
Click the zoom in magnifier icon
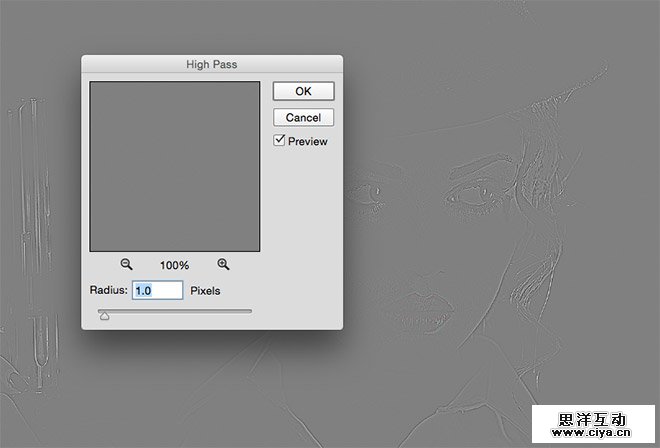223,265
